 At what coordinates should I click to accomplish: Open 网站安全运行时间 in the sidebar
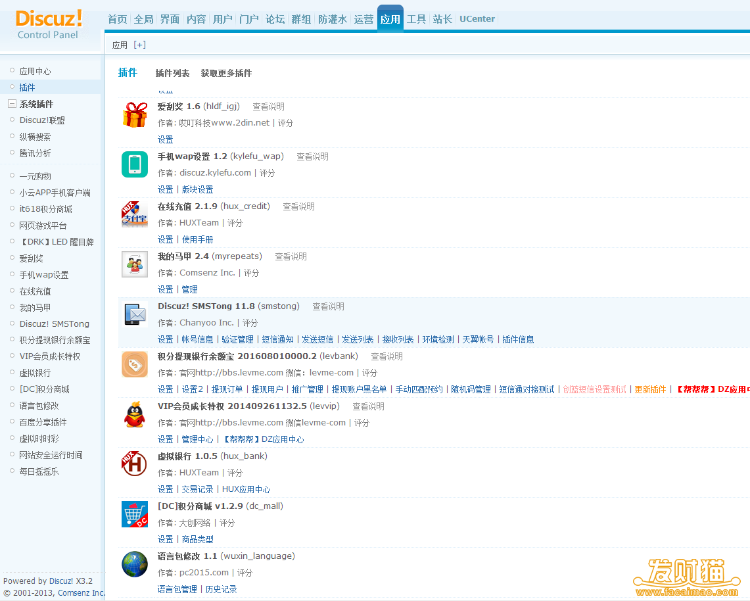(x=51, y=455)
